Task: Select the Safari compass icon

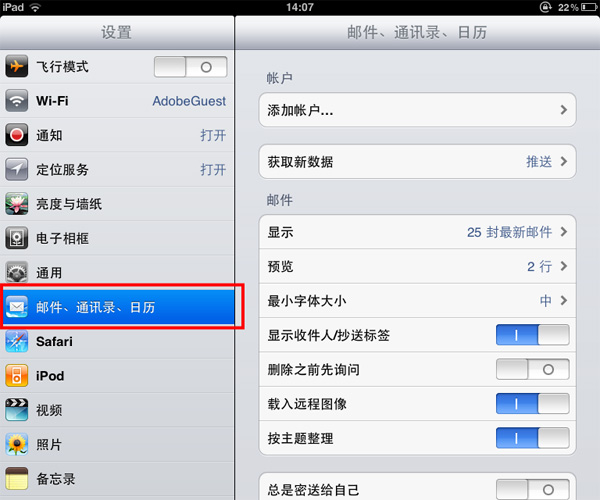Action: click(16, 341)
